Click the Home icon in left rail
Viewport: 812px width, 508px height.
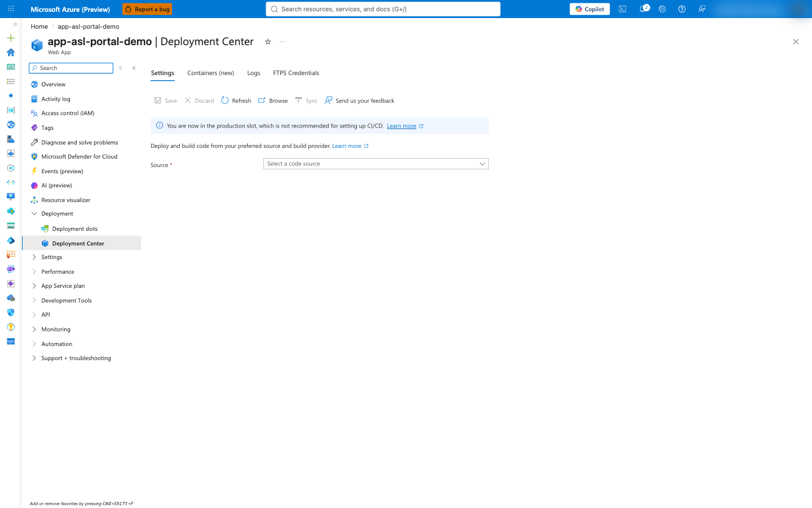pyautogui.click(x=11, y=52)
